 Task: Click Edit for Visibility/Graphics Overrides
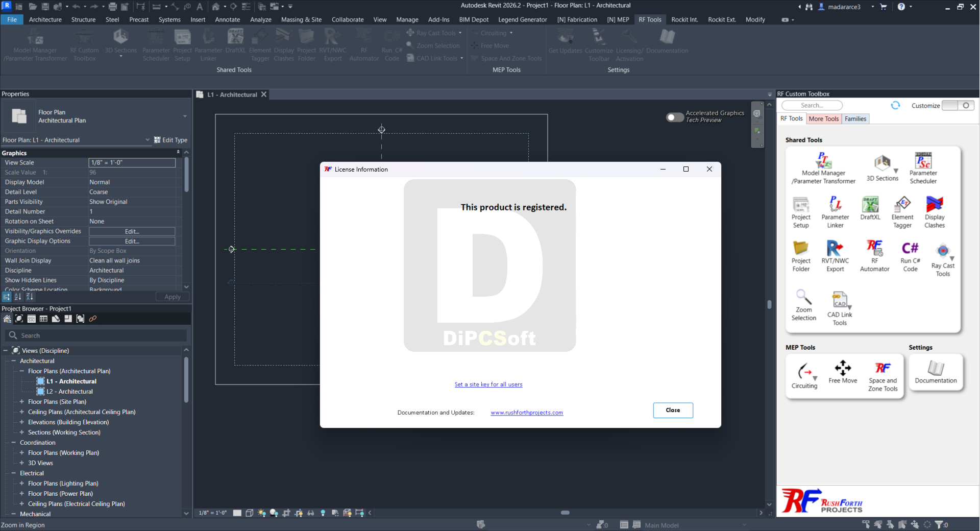click(132, 231)
